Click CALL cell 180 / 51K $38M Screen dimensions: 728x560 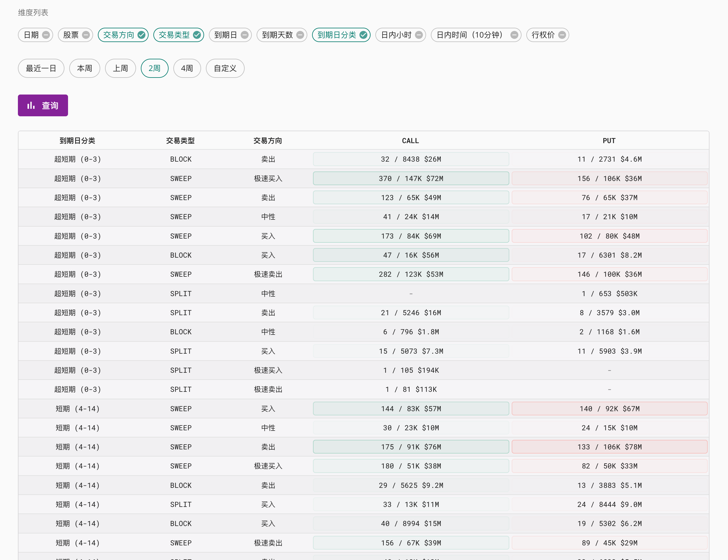pyautogui.click(x=411, y=466)
